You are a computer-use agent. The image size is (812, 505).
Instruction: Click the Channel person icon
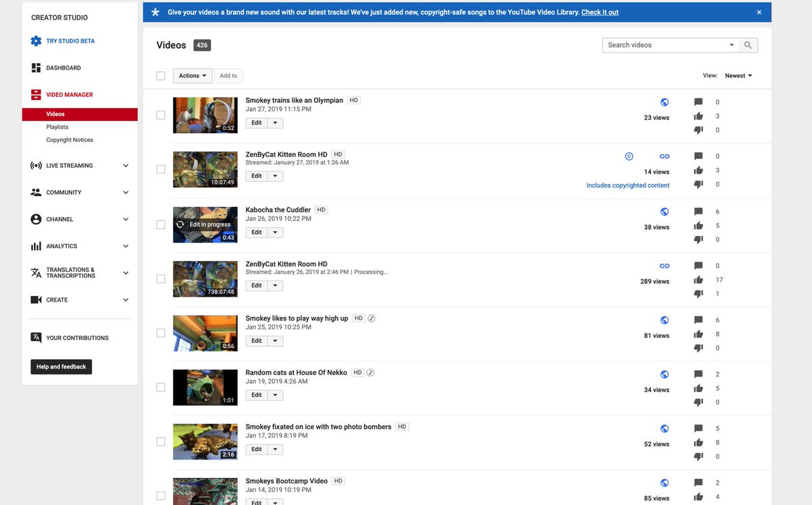(36, 220)
